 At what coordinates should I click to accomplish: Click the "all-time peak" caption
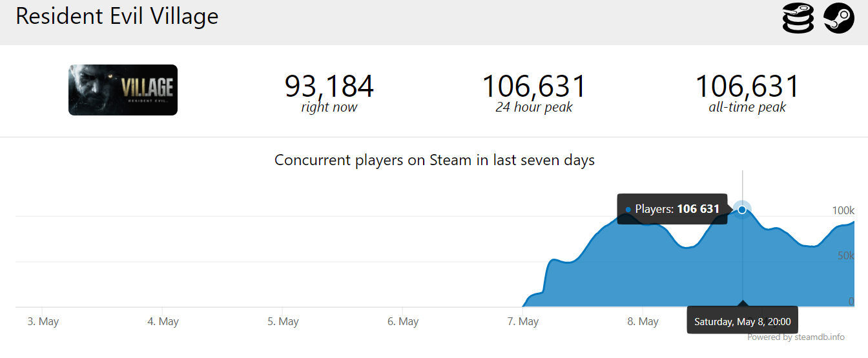[x=747, y=107]
